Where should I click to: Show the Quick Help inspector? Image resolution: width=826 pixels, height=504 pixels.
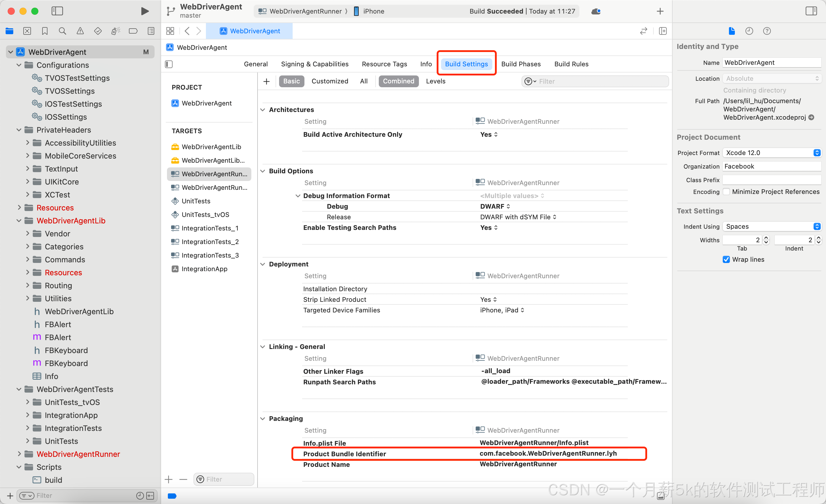click(767, 31)
